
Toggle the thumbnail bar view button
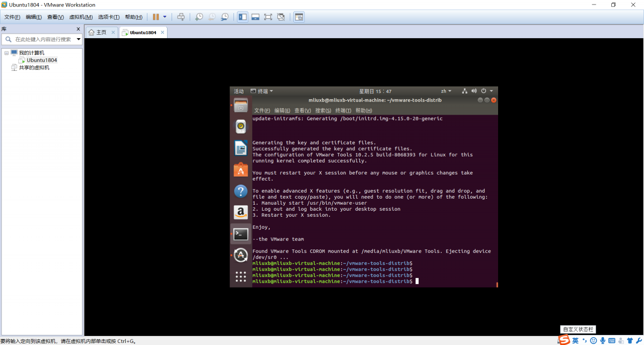click(x=255, y=17)
